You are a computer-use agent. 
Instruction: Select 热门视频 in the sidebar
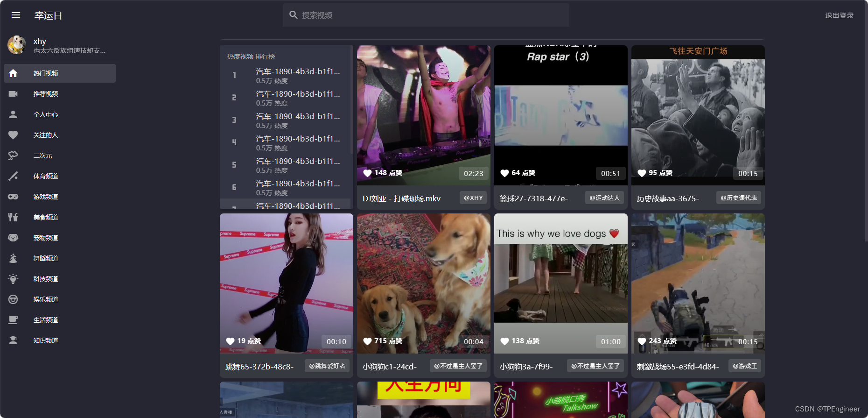[60, 73]
